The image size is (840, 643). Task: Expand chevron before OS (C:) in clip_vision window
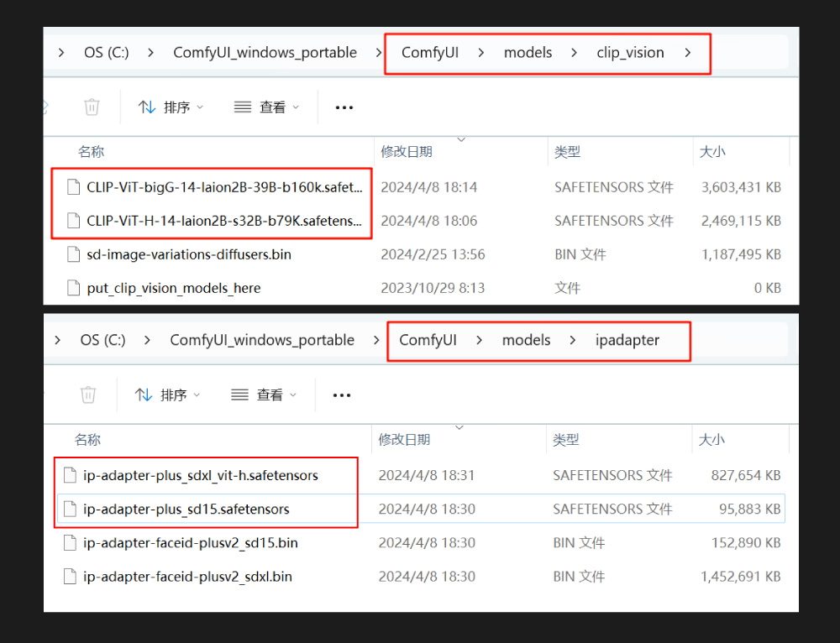[x=61, y=53]
